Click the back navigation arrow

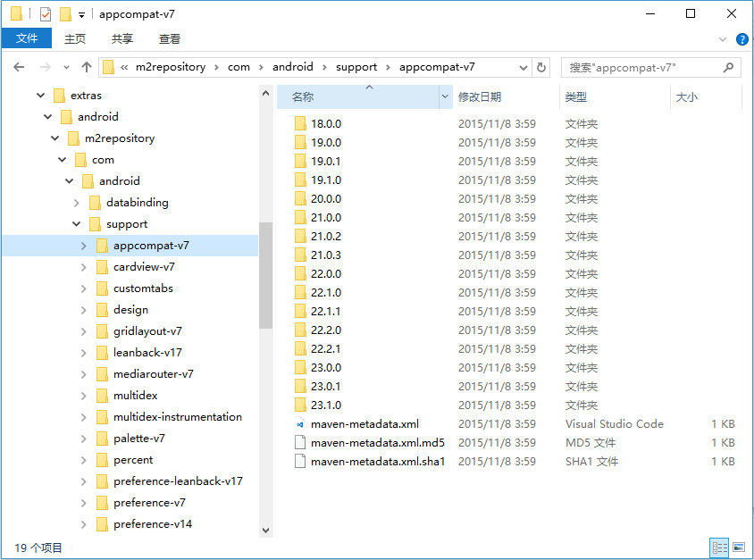pos(19,66)
